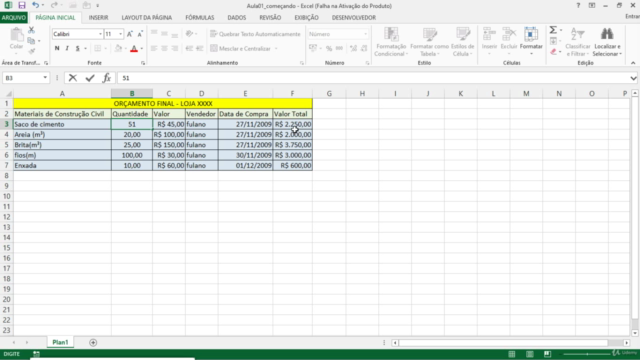
Task: Click the clear (eraser) icon in Edição
Action: pos(553,52)
